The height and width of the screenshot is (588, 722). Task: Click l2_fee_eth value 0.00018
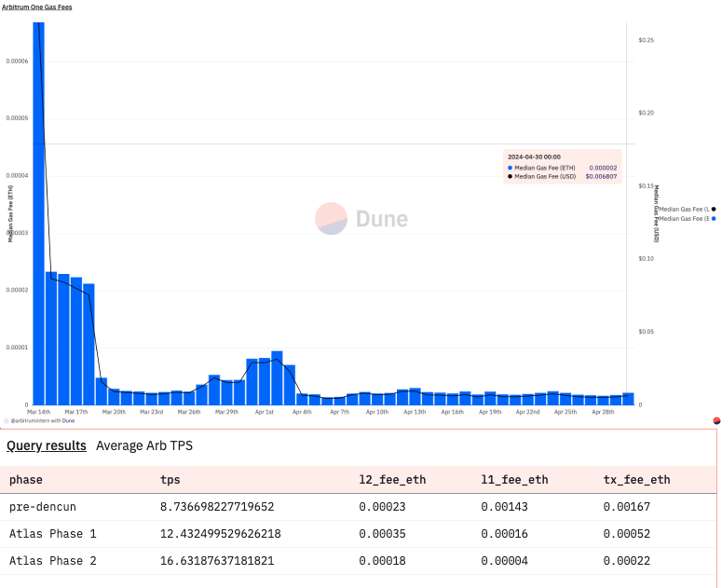(x=382, y=560)
